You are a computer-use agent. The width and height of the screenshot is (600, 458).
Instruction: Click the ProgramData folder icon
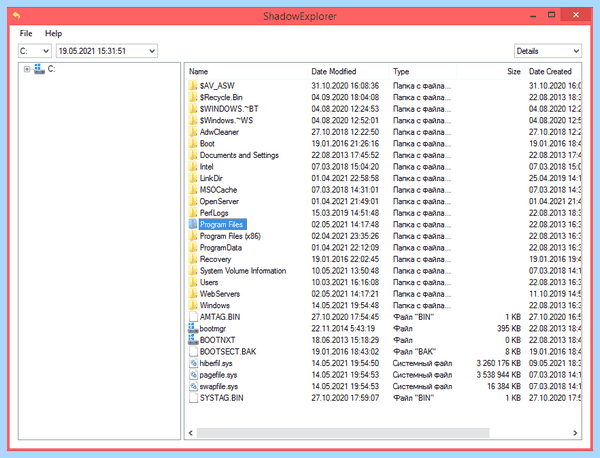click(193, 248)
